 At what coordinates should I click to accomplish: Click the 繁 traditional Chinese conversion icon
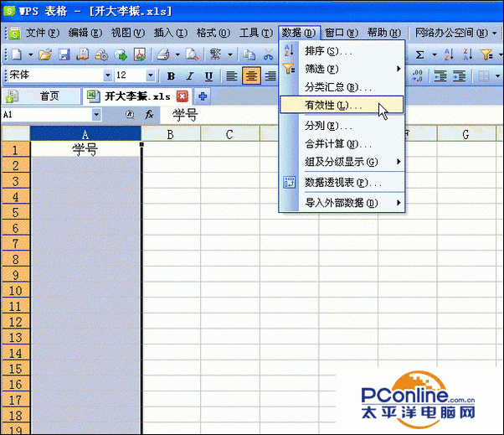(x=216, y=54)
